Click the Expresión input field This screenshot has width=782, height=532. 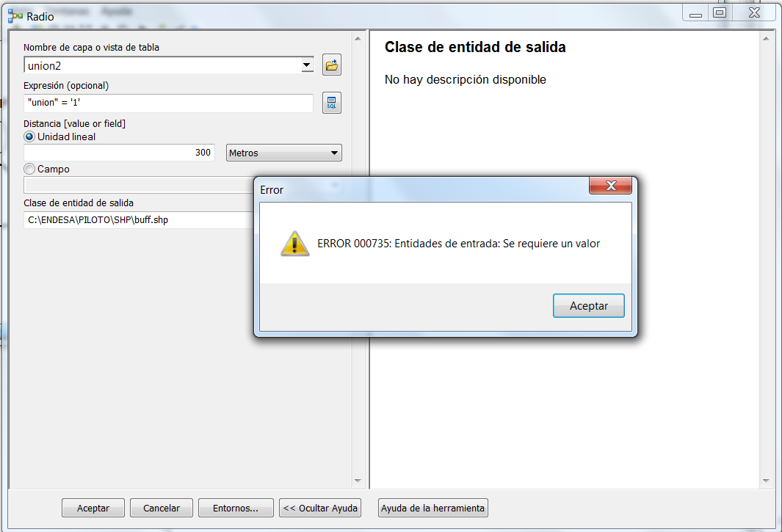169,103
